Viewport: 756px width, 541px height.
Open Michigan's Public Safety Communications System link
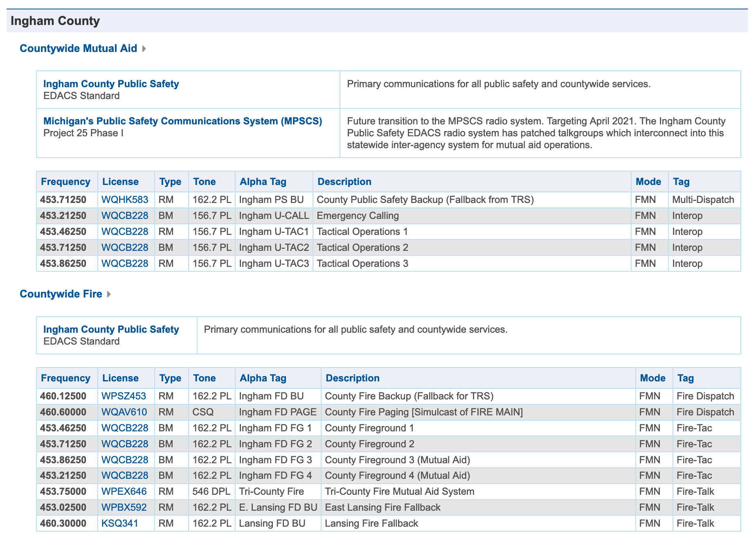pyautogui.click(x=182, y=121)
